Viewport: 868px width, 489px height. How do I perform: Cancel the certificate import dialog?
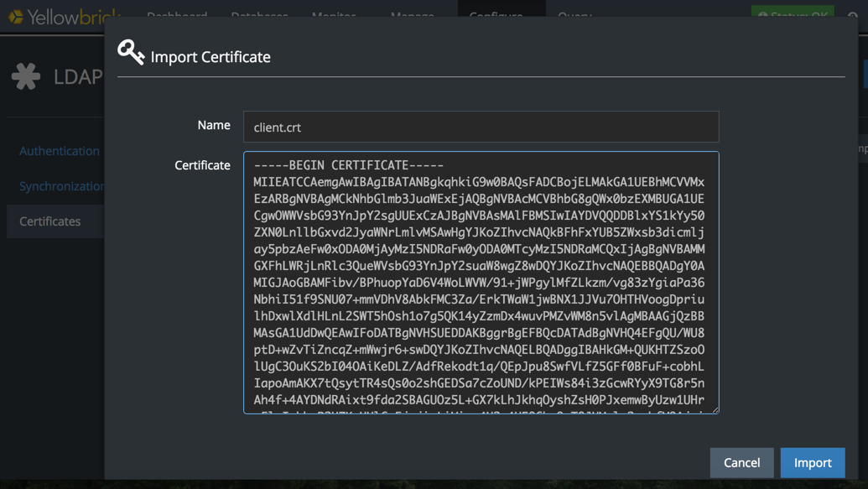click(741, 462)
